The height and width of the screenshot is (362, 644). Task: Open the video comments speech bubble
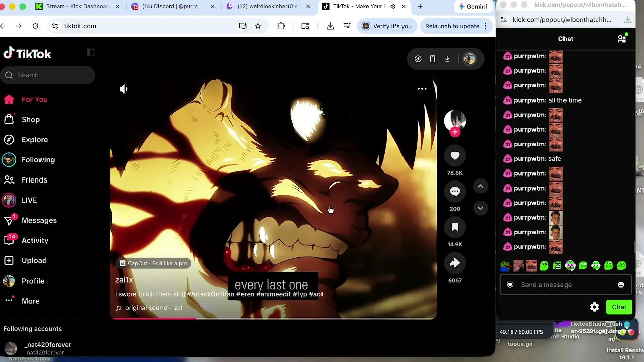point(455,192)
